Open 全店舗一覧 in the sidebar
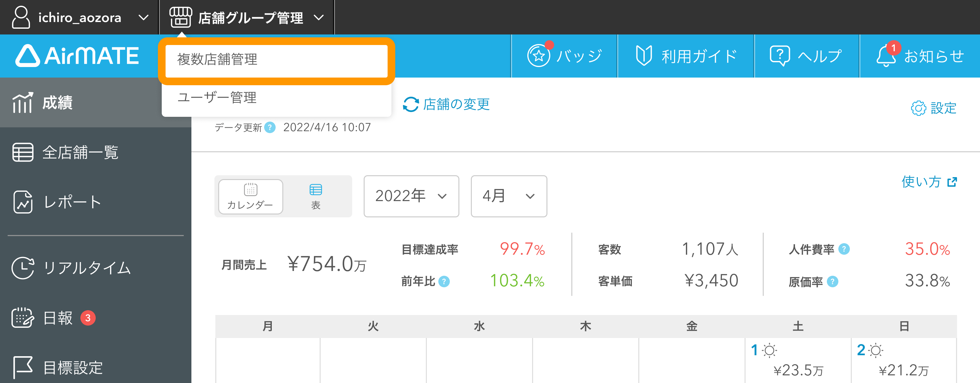The image size is (980, 383). pos(95,152)
